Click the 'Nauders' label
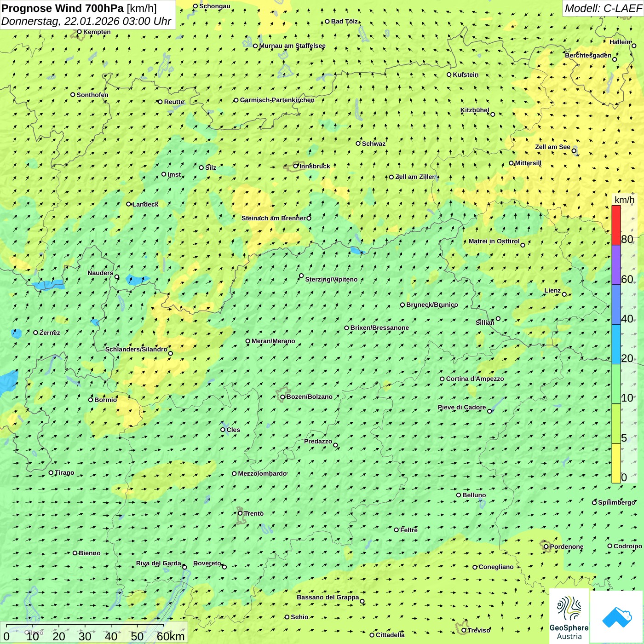This screenshot has width=644, height=644. coord(100,273)
